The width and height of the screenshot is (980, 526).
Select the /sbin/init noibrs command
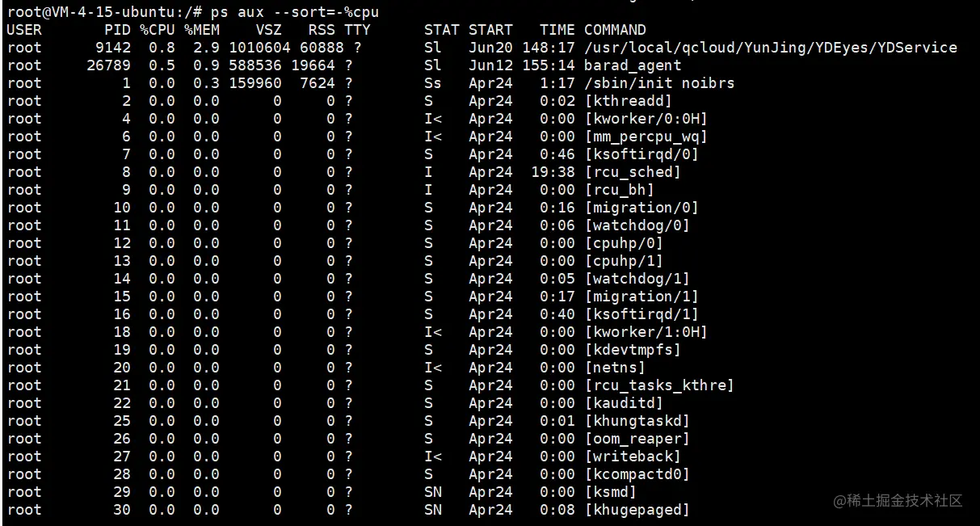click(659, 83)
